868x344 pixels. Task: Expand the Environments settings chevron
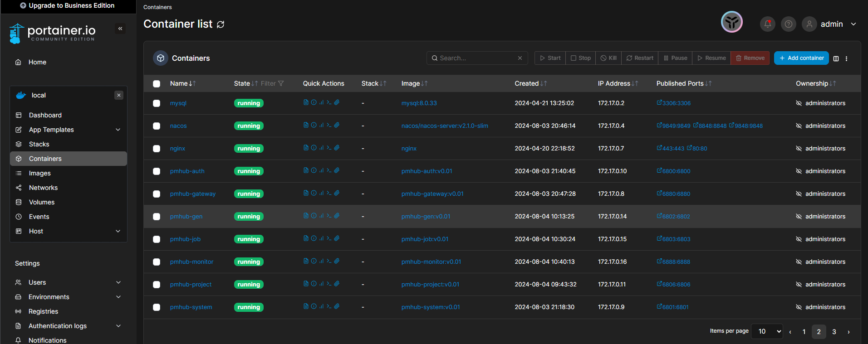pos(118,297)
